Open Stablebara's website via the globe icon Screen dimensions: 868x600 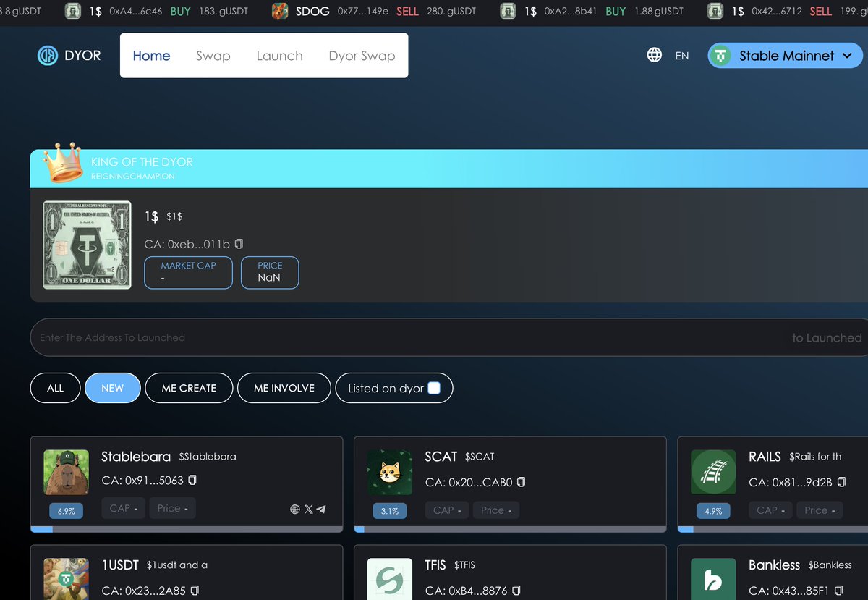point(294,509)
